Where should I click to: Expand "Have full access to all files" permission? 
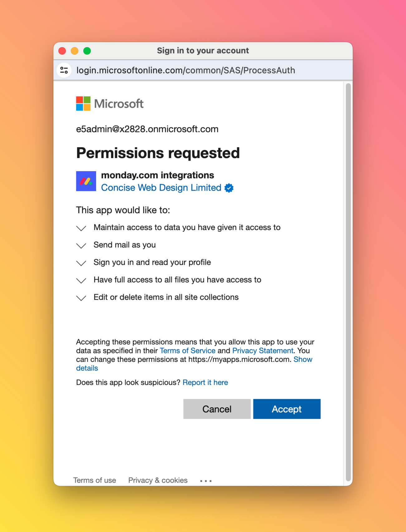coord(81,280)
